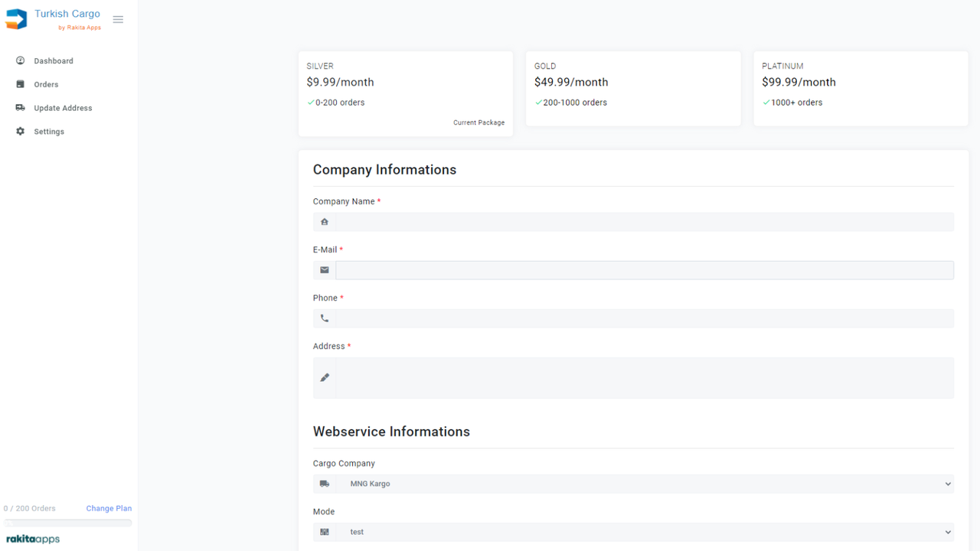
Task: Click the orders usage progress bar
Action: pos(68,523)
